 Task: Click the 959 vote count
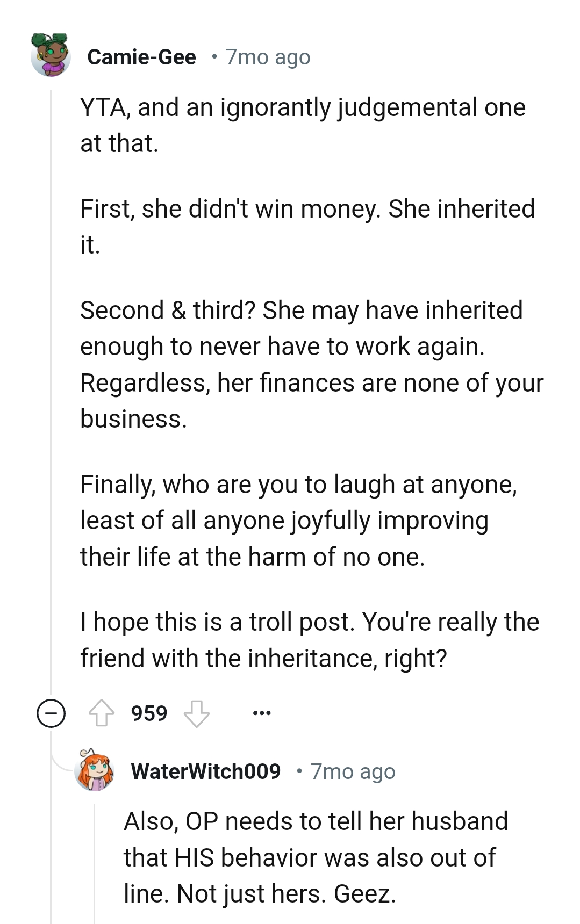(x=149, y=713)
